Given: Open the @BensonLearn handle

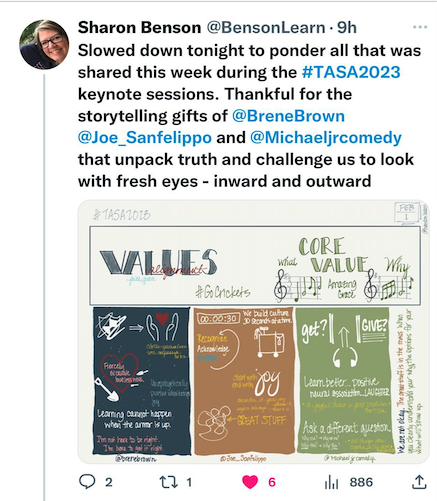Looking at the screenshot, I should [266, 27].
